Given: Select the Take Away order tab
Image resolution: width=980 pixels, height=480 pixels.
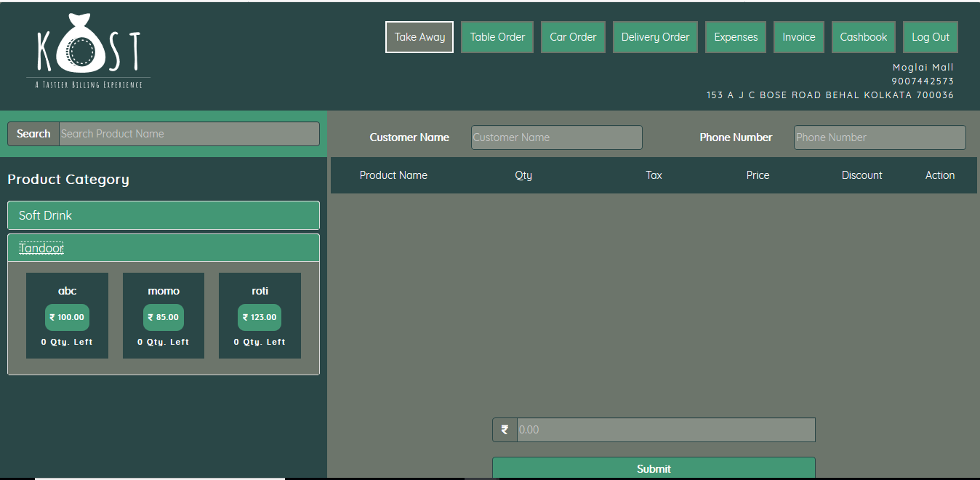Looking at the screenshot, I should click(419, 37).
